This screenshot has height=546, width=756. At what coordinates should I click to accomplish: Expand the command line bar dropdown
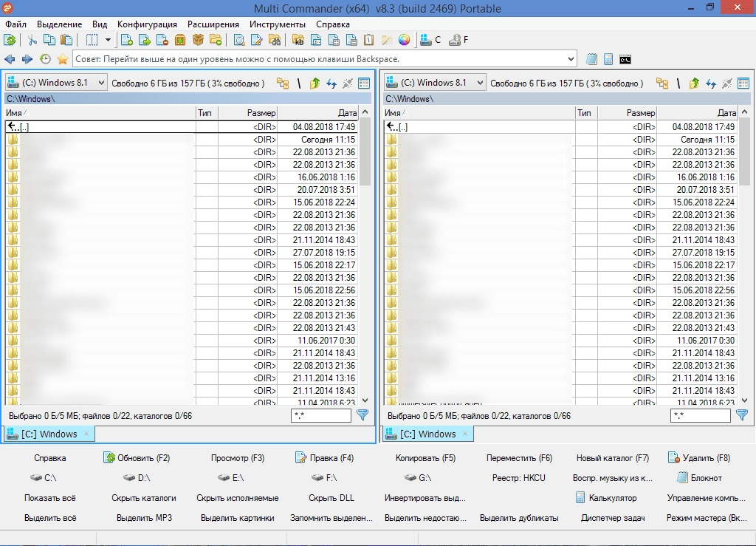click(571, 59)
